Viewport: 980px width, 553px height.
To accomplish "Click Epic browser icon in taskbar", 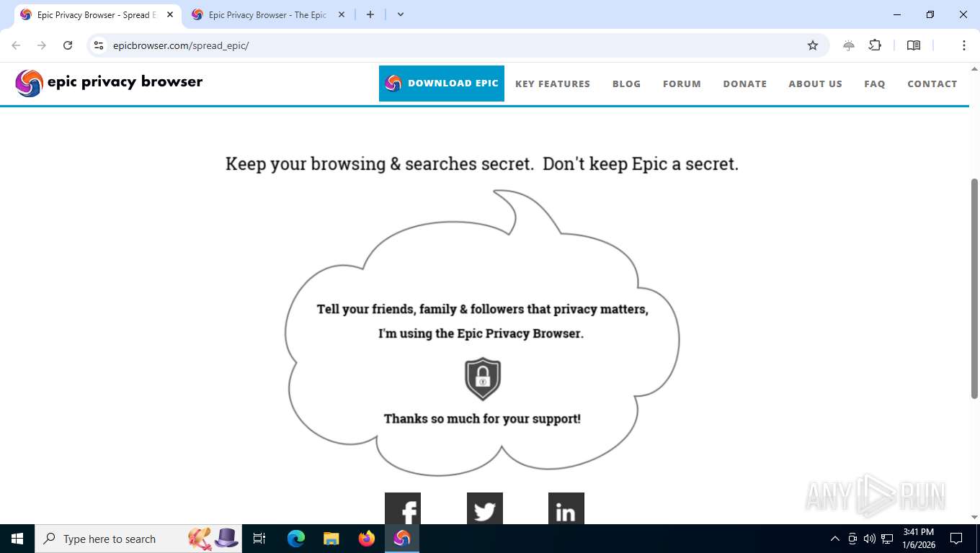I will pos(402,539).
